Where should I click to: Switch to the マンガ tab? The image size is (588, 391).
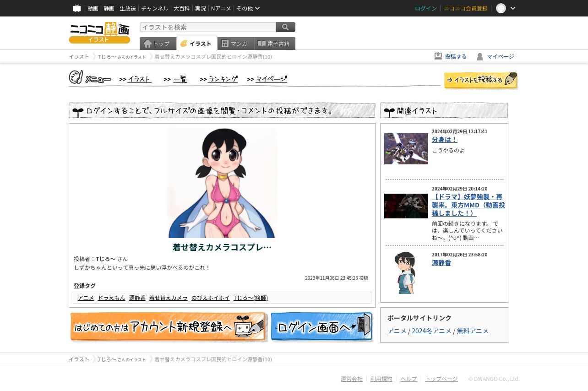pyautogui.click(x=235, y=43)
